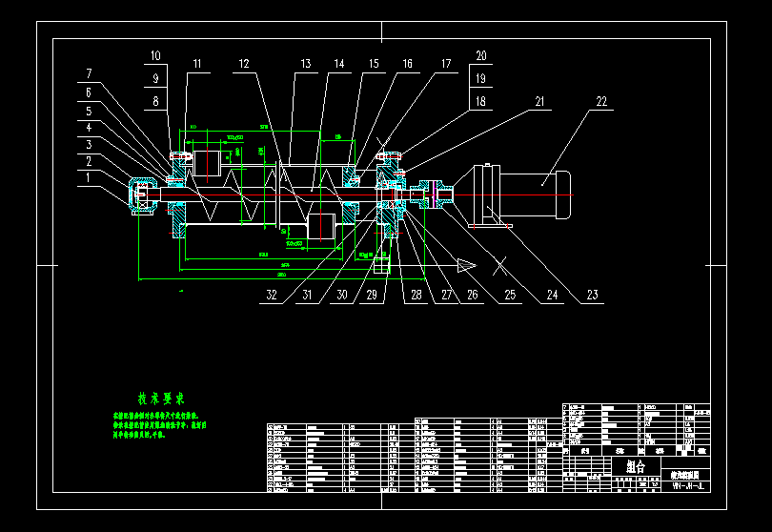Select part number 5 callout
The height and width of the screenshot is (532, 772).
pyautogui.click(x=89, y=111)
